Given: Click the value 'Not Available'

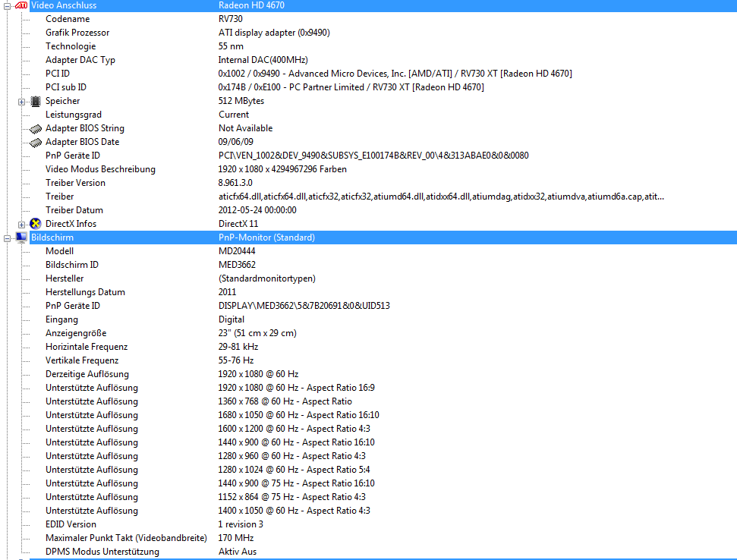Looking at the screenshot, I should [245, 128].
